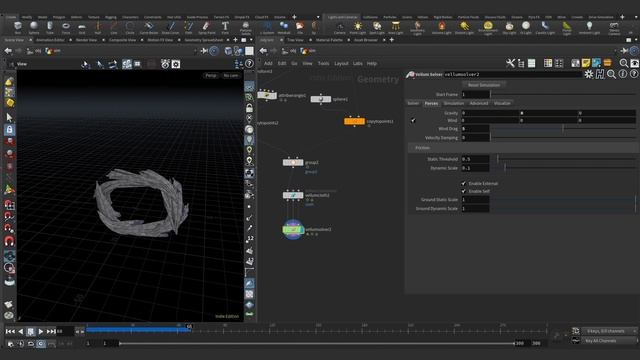
Task: Open the left pane tab menu arrow
Action: (x=251, y=40)
